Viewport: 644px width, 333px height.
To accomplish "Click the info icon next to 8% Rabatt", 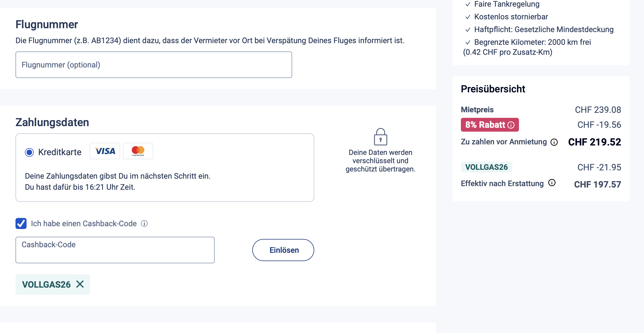I will [x=511, y=125].
